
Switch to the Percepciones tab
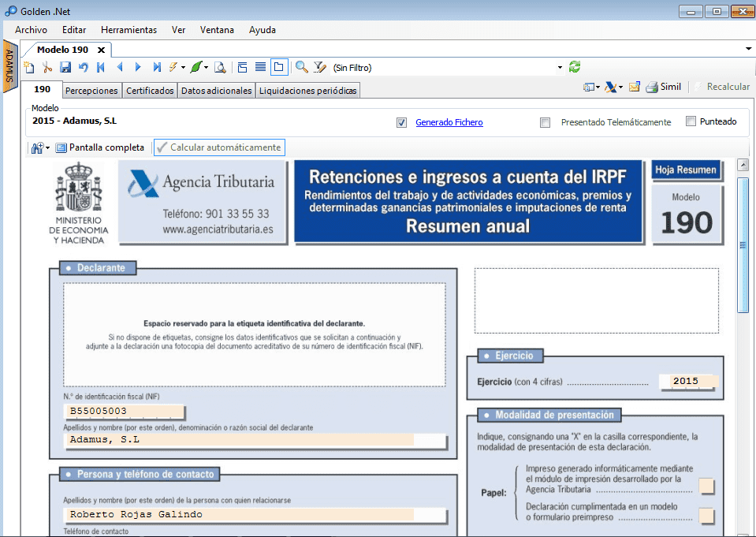coord(91,91)
